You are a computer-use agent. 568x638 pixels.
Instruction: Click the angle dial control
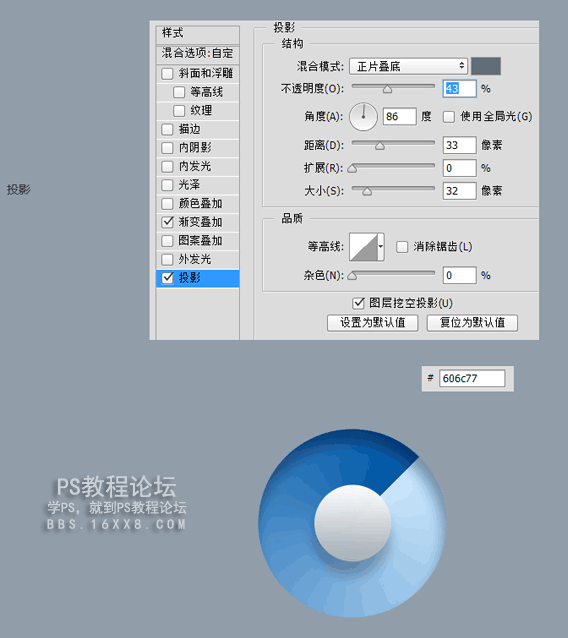coord(363,117)
